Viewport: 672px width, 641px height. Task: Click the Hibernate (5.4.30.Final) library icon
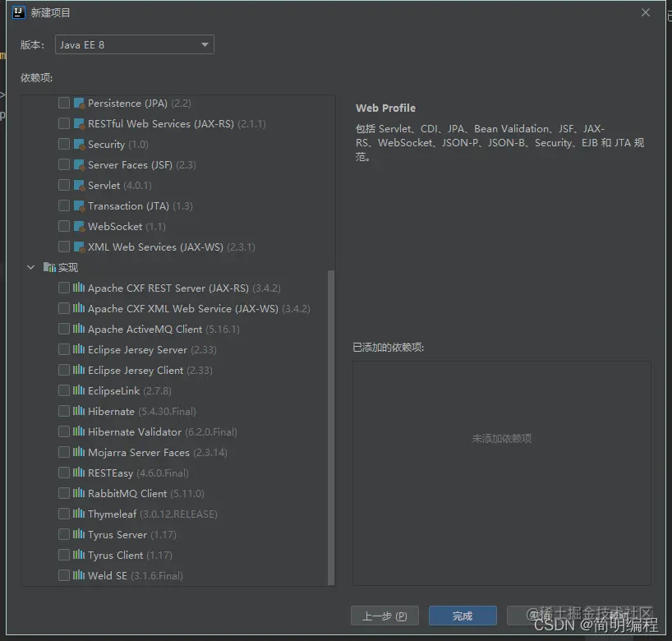click(x=78, y=411)
